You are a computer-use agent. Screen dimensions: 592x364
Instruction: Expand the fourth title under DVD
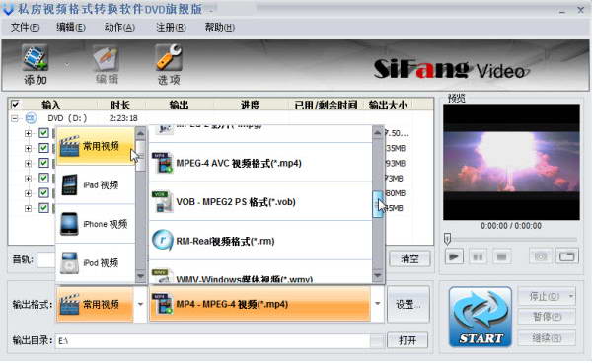[28, 179]
